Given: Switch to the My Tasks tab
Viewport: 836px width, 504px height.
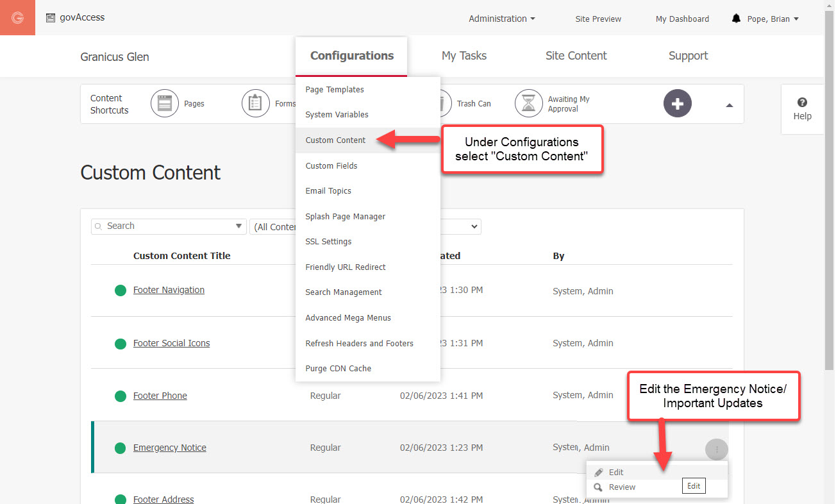Looking at the screenshot, I should pyautogui.click(x=464, y=56).
